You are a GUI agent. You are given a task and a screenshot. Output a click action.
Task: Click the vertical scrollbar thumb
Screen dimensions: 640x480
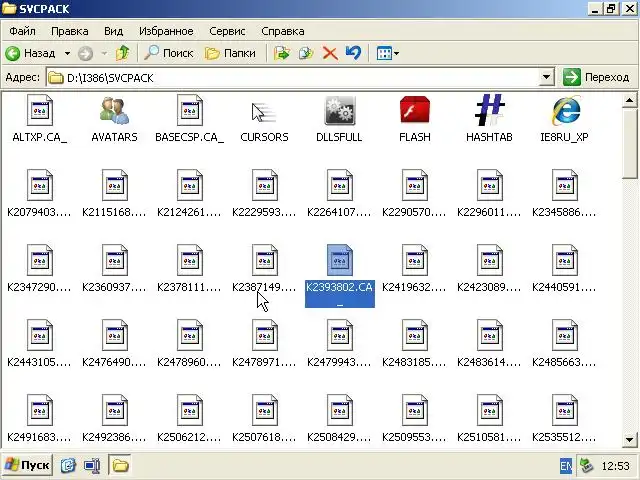click(x=629, y=143)
